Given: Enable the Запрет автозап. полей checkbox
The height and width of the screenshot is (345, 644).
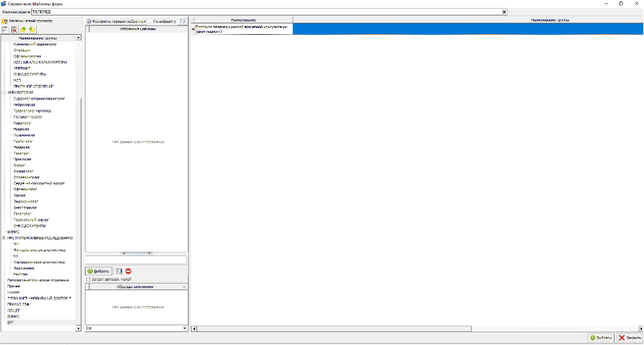Looking at the screenshot, I should pos(90,279).
